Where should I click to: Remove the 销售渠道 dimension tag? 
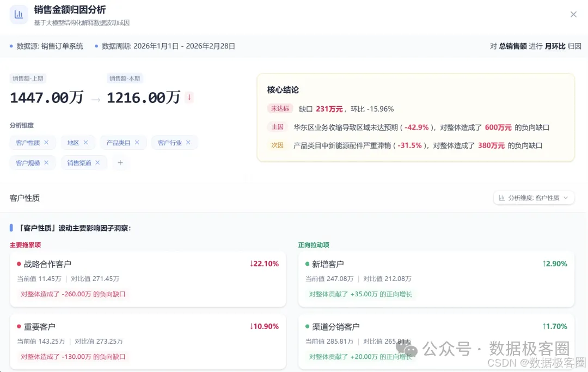tap(97, 162)
